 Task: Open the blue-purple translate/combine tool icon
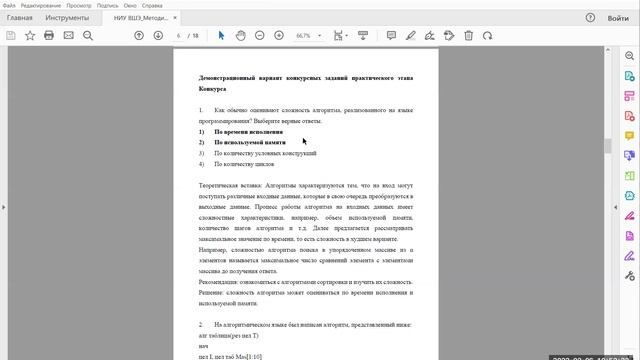629,156
